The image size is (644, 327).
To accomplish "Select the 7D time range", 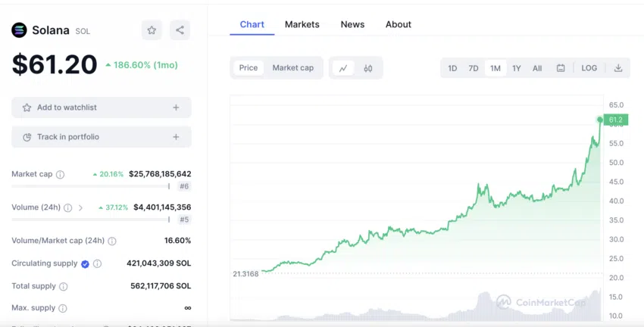I will [474, 68].
